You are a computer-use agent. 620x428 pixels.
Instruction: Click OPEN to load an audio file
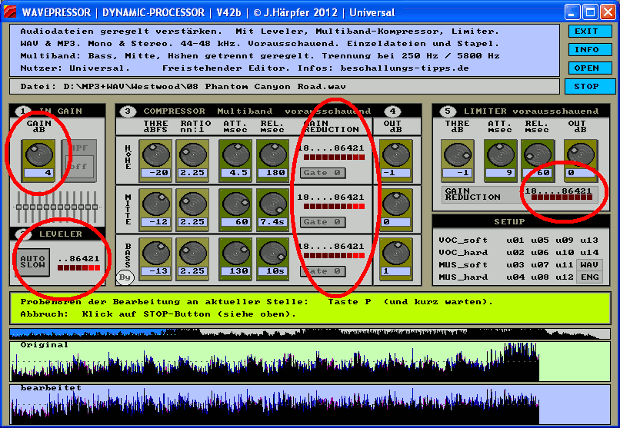pyautogui.click(x=590, y=68)
